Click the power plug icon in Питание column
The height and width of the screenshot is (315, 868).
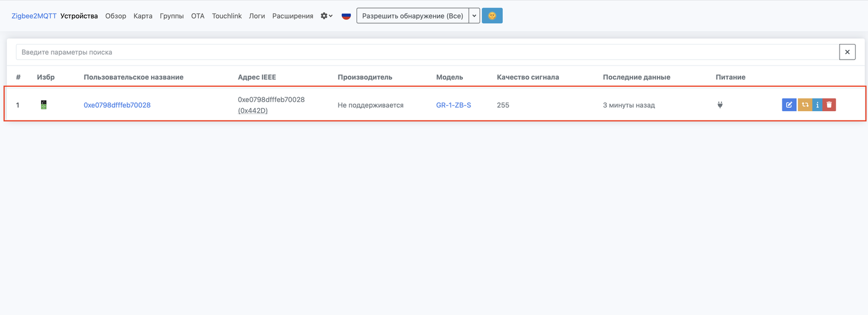tap(720, 105)
